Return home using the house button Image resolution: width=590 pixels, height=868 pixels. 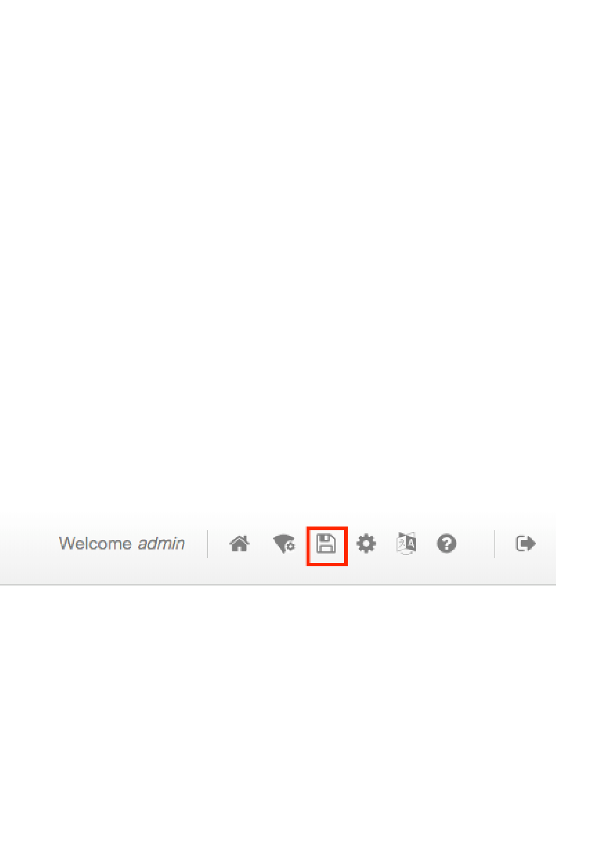click(x=239, y=544)
